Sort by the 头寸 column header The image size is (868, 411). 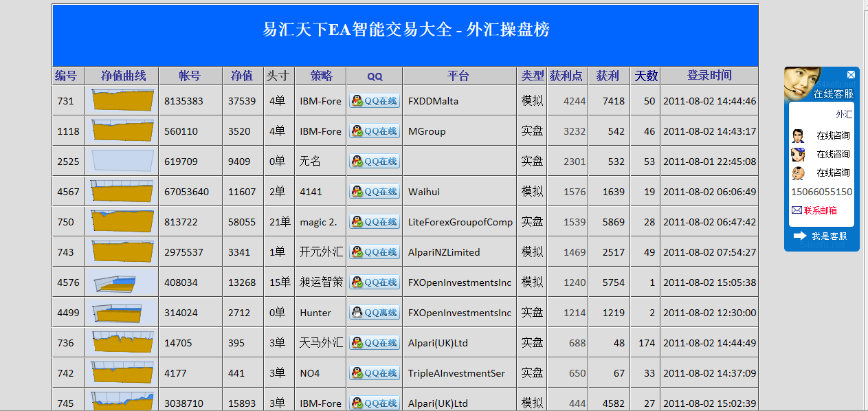278,76
